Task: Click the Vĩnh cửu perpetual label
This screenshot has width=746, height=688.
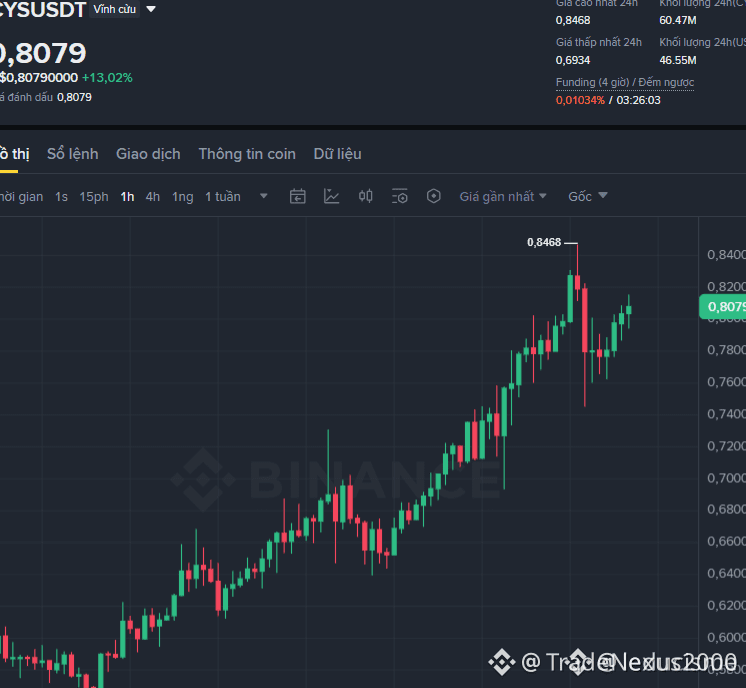Action: (115, 9)
